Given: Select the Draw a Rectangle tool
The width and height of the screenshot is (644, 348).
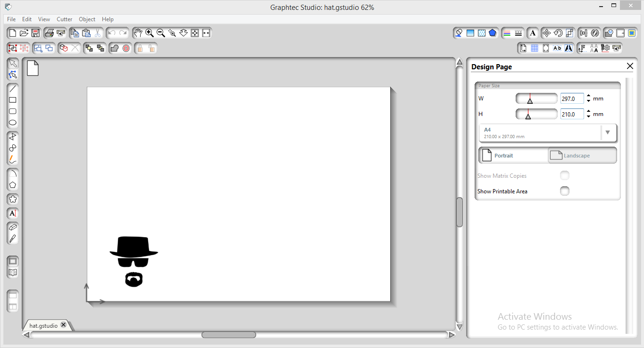Looking at the screenshot, I should (x=13, y=100).
